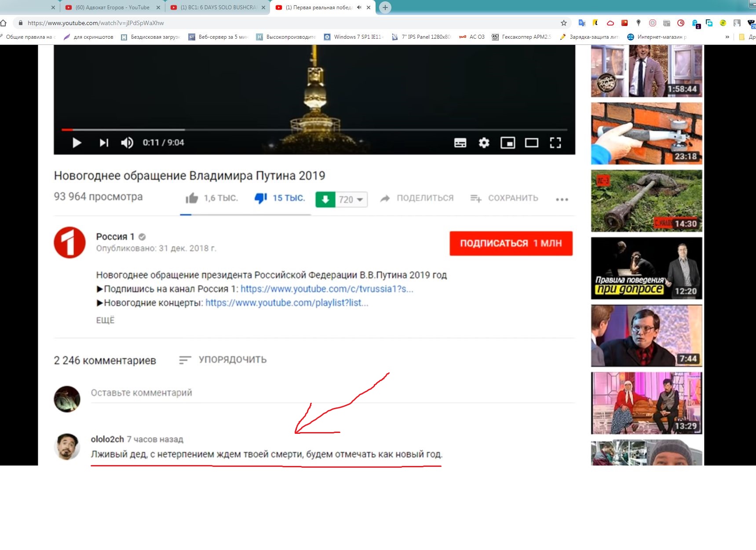Open the Бездисковая загрузка bookmark
The height and width of the screenshot is (550, 756).
[150, 37]
